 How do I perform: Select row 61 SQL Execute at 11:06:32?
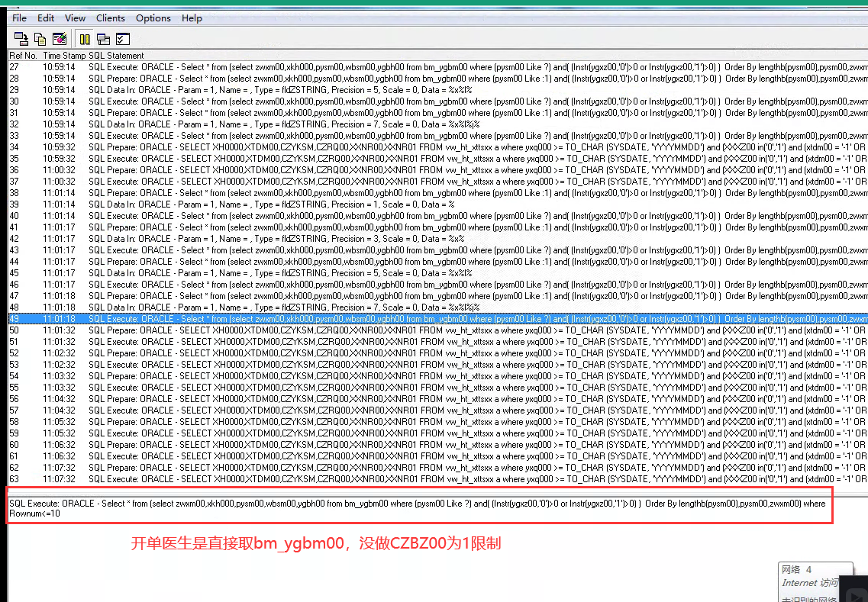tap(438, 456)
